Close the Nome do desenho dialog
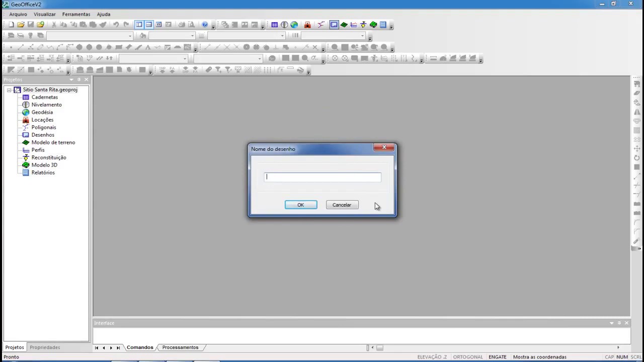The image size is (644, 362). coord(384,147)
